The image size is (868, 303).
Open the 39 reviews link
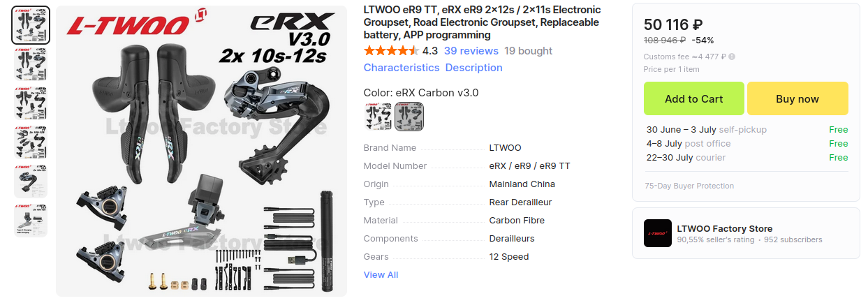pyautogui.click(x=471, y=51)
